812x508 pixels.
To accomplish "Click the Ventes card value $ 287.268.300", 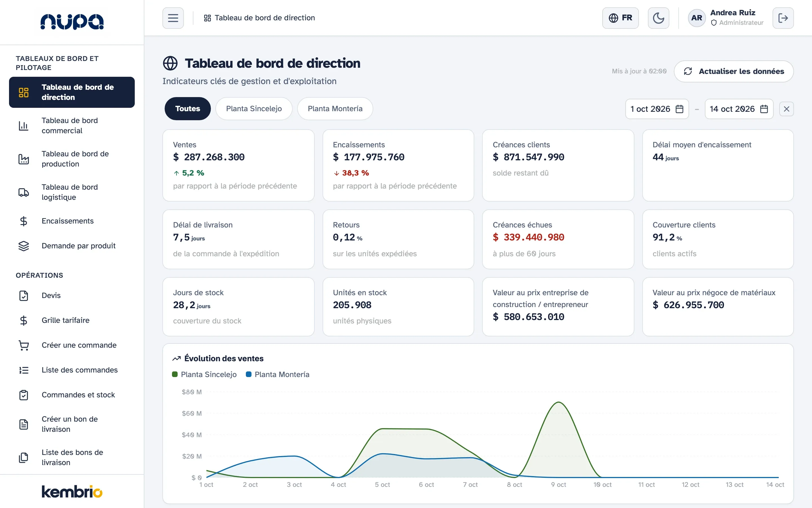I will [209, 157].
